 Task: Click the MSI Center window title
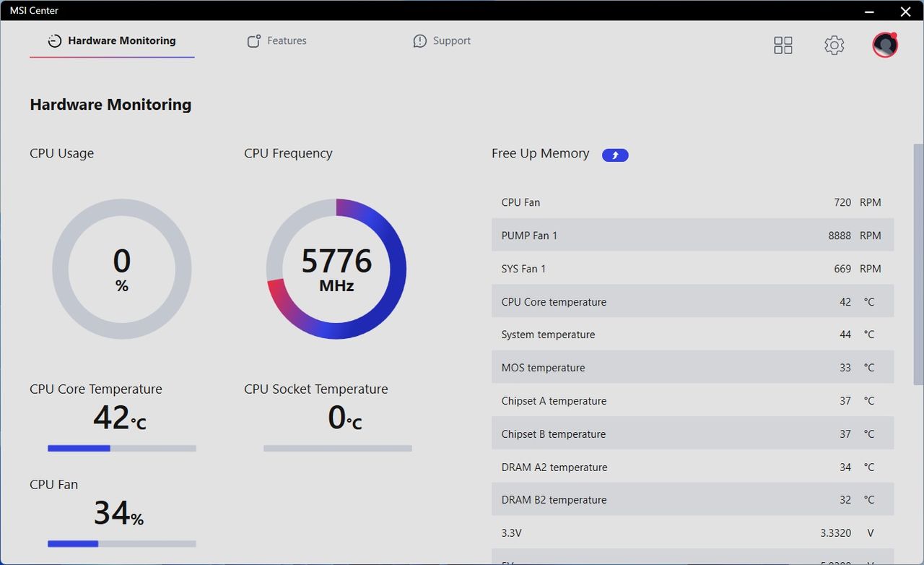pyautogui.click(x=34, y=11)
